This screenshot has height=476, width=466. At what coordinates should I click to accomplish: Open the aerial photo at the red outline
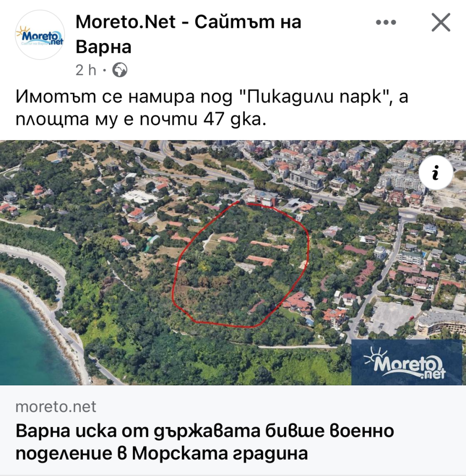pos(240,264)
